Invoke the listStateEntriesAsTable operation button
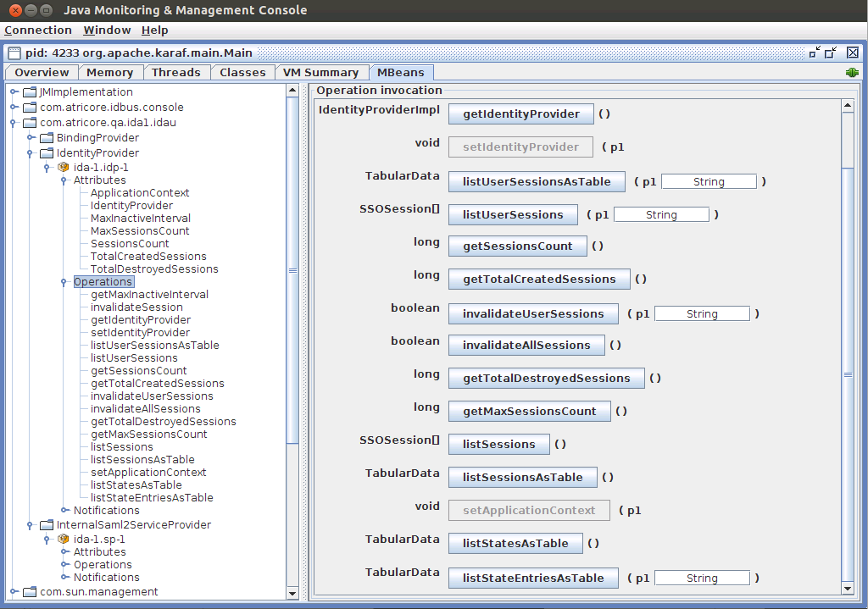 coord(533,578)
